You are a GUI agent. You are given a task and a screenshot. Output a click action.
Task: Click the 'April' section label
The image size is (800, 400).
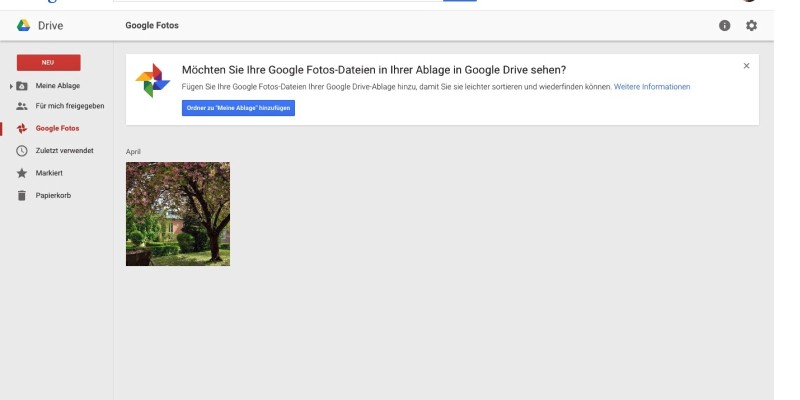tap(133, 152)
